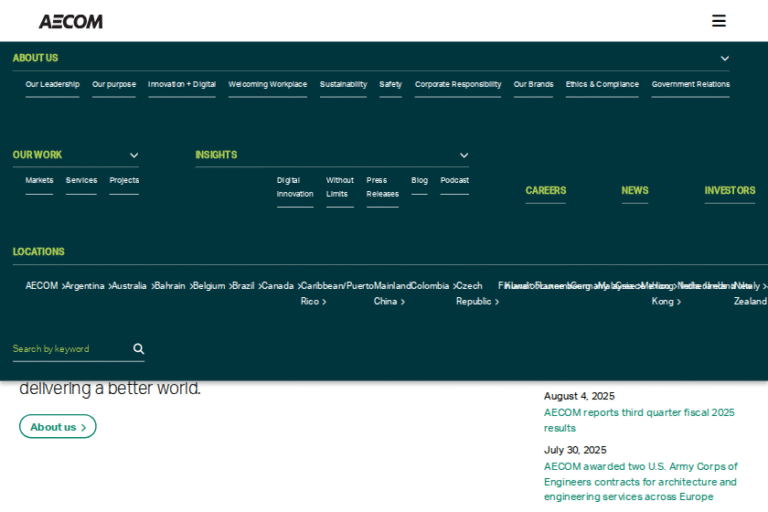Click the AECOM logo
The height and width of the screenshot is (512, 768).
(x=70, y=21)
